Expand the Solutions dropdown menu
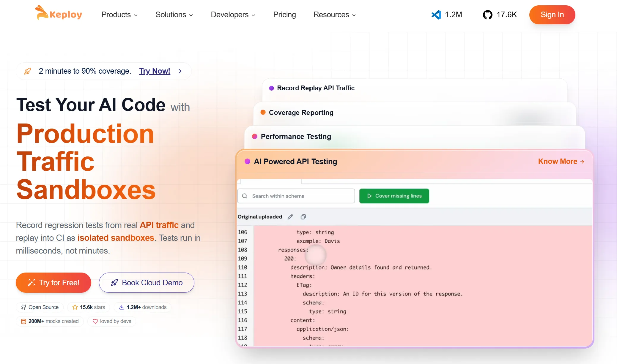617x364 pixels. point(174,15)
